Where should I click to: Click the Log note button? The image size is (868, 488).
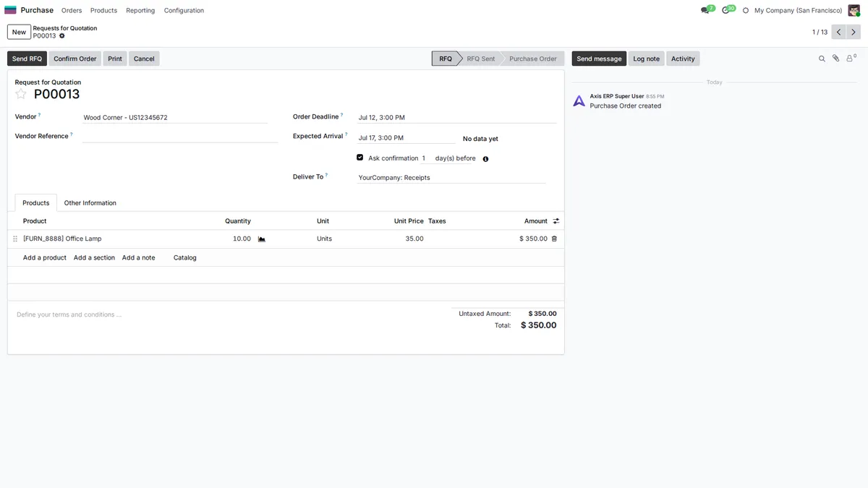pos(647,59)
